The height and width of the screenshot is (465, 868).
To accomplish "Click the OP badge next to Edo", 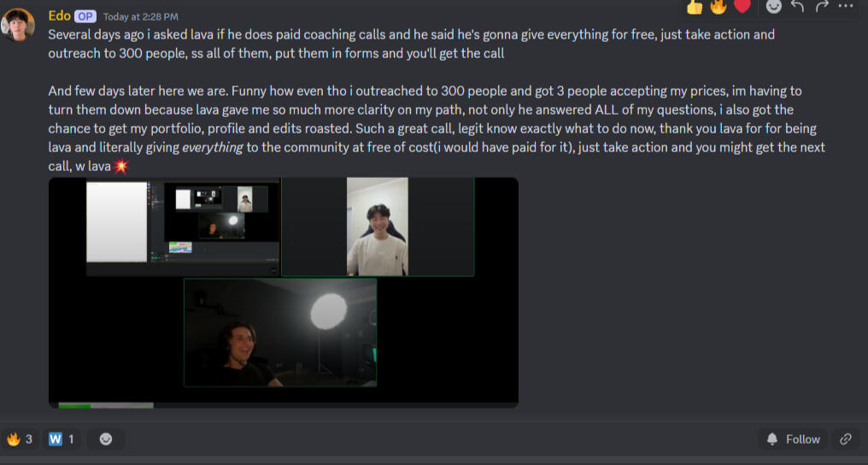I will pos(85,16).
